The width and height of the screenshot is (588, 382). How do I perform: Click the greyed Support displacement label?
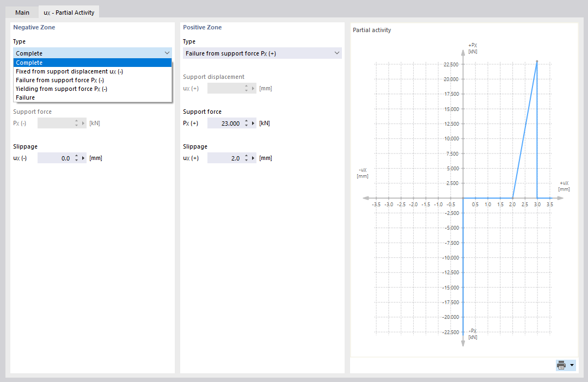[213, 77]
